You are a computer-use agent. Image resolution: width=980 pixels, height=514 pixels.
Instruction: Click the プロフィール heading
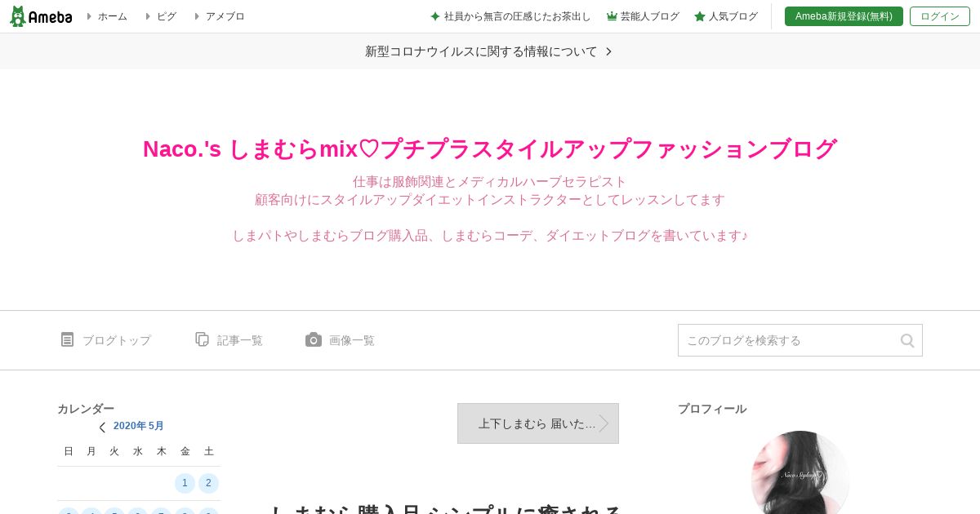[712, 409]
